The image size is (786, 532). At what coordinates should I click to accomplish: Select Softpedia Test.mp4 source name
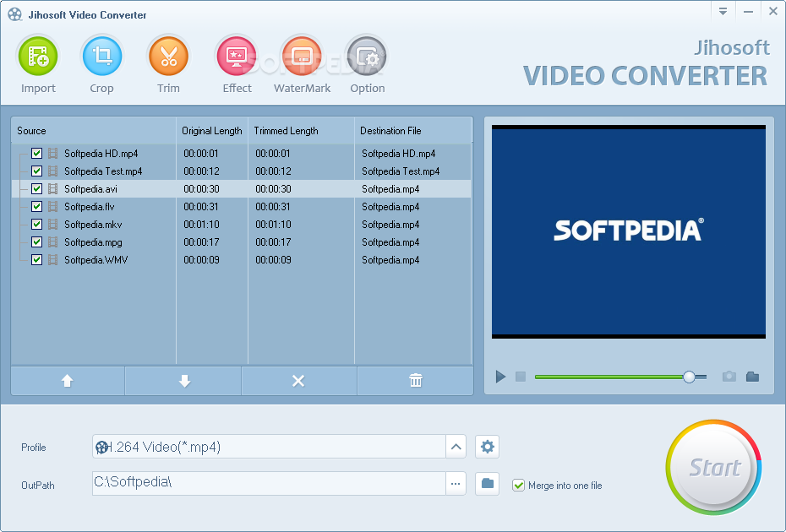pyautogui.click(x=103, y=171)
